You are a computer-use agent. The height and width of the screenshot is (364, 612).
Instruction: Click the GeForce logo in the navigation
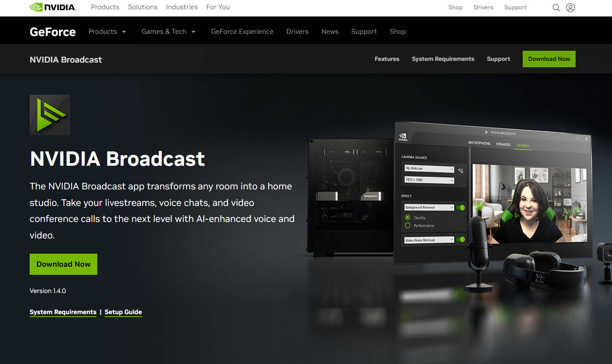[52, 31]
